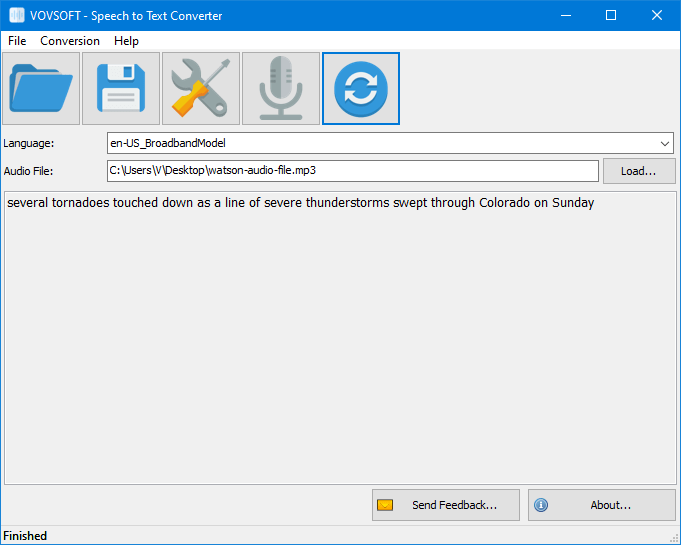Open the Conversion menu
This screenshot has height=545, width=681.
pyautogui.click(x=70, y=41)
